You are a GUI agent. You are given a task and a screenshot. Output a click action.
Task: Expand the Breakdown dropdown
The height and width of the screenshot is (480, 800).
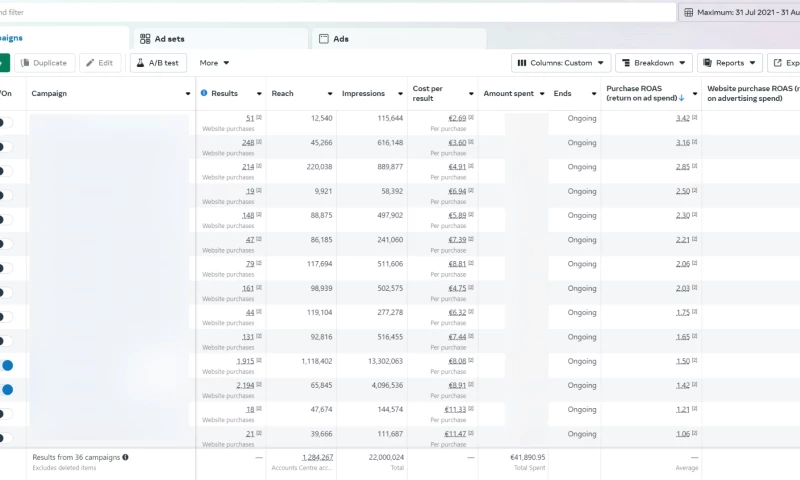click(653, 63)
